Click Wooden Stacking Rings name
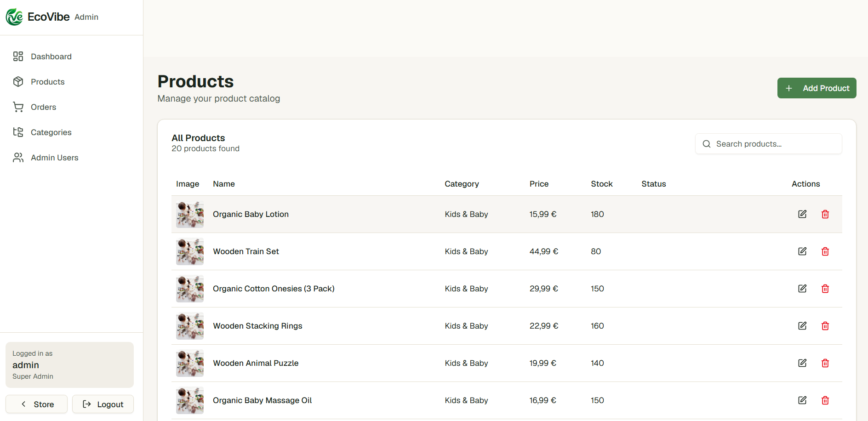This screenshot has height=421, width=868. (x=257, y=326)
